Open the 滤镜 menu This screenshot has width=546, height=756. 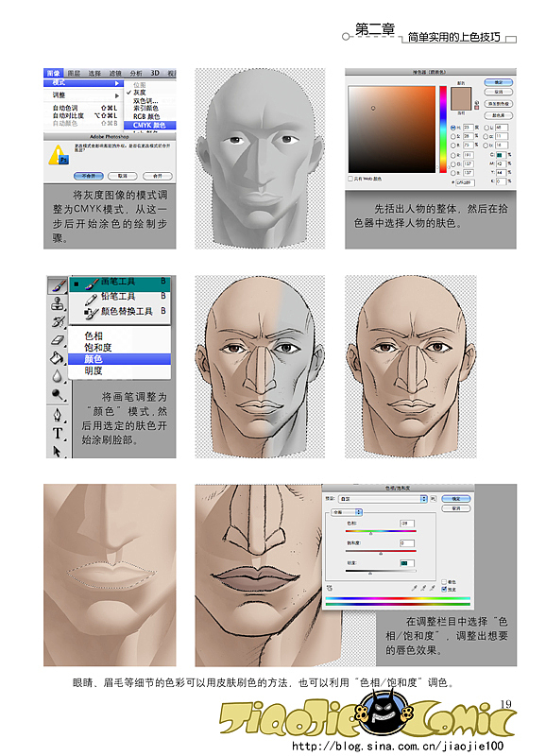115,74
